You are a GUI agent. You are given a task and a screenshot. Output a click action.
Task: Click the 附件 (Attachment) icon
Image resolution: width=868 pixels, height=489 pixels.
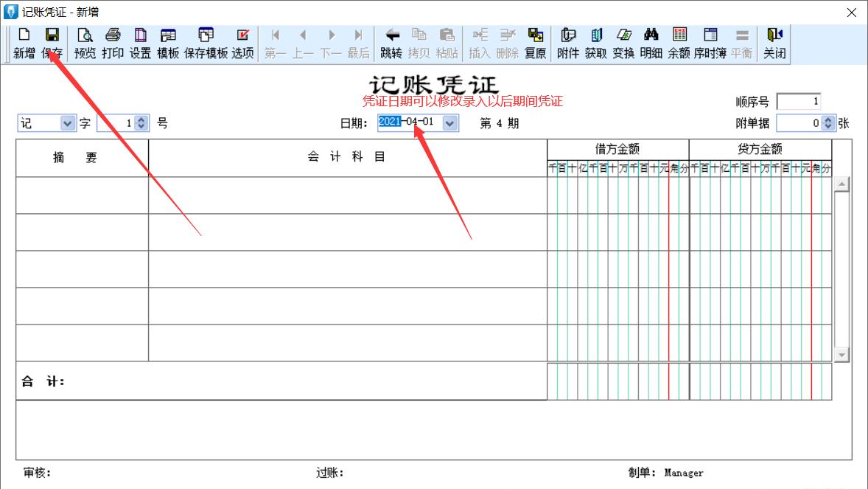point(567,43)
